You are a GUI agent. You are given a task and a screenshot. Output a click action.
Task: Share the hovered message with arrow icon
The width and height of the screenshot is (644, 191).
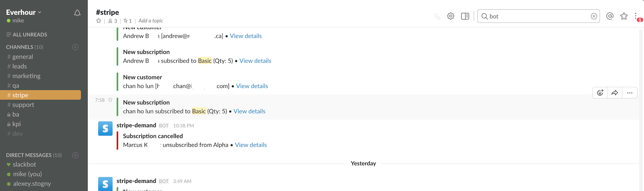pyautogui.click(x=615, y=93)
